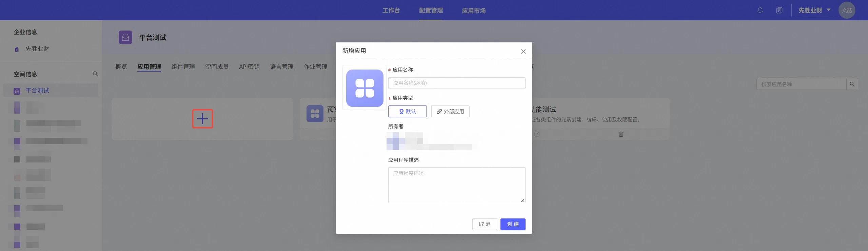
Task: Focus the 应用程序描述 text area
Action: click(457, 185)
